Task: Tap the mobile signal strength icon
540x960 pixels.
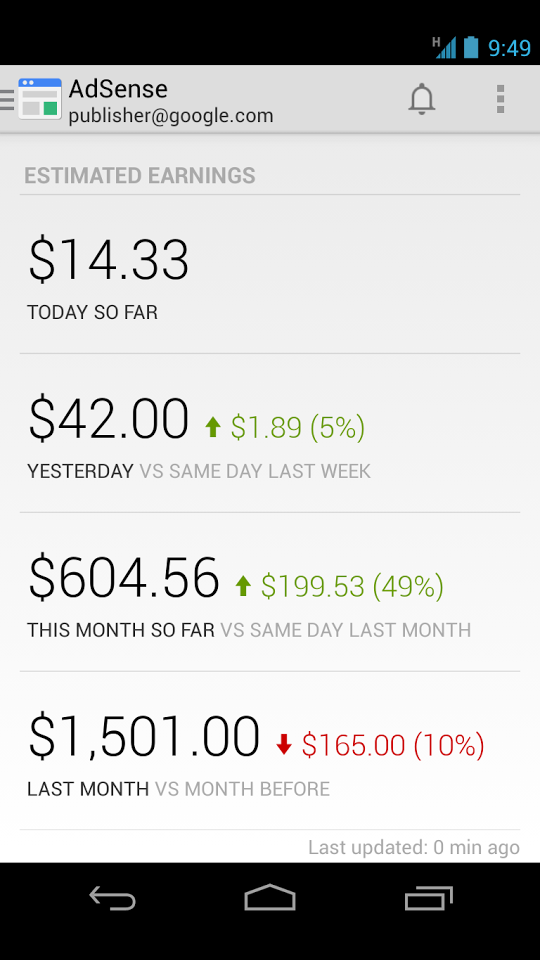Action: pyautogui.click(x=444, y=47)
